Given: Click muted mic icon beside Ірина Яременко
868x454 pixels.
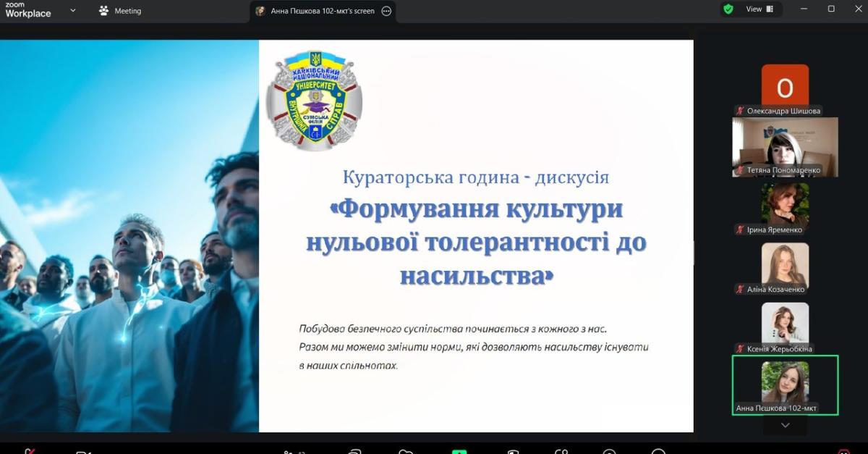Looking at the screenshot, I should [x=740, y=230].
